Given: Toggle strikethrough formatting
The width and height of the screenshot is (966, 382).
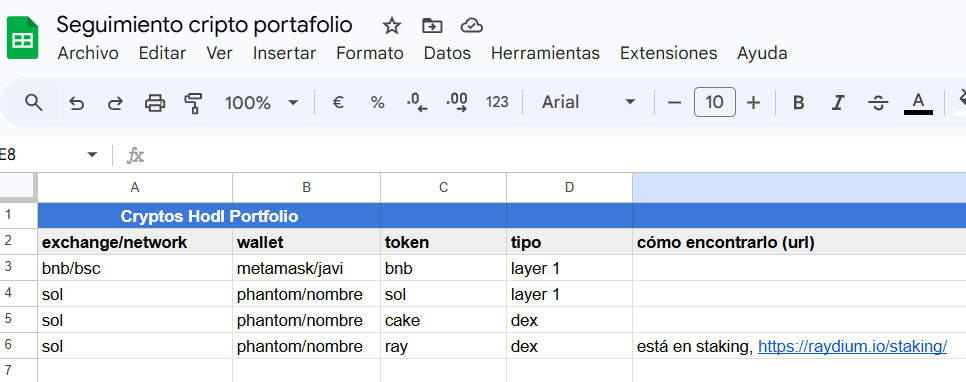Looking at the screenshot, I should point(878,102).
